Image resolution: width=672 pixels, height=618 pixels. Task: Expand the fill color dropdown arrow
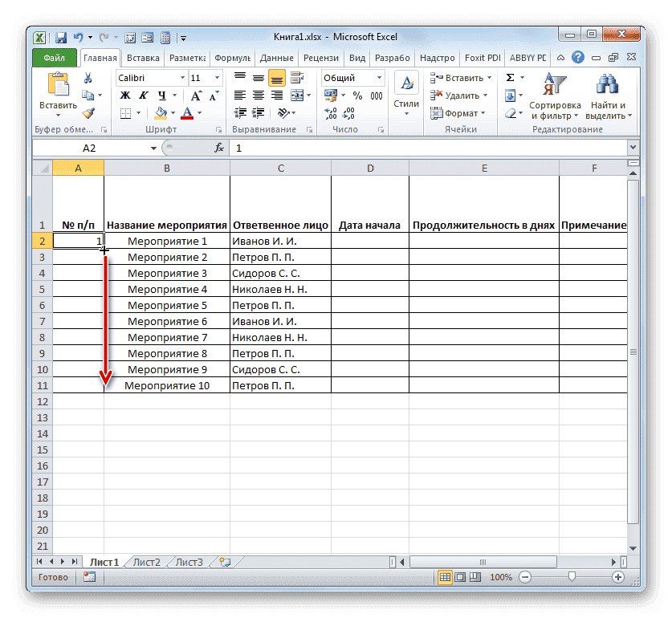tap(173, 112)
